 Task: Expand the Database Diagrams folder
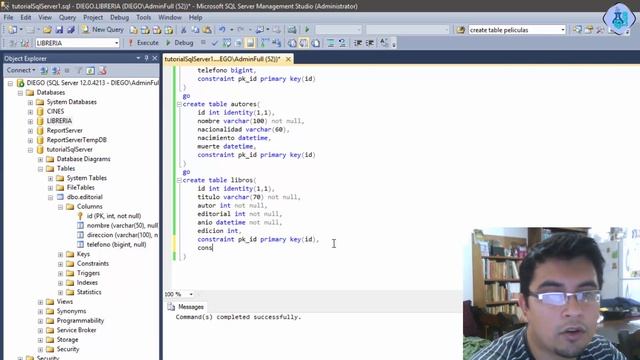40,159
